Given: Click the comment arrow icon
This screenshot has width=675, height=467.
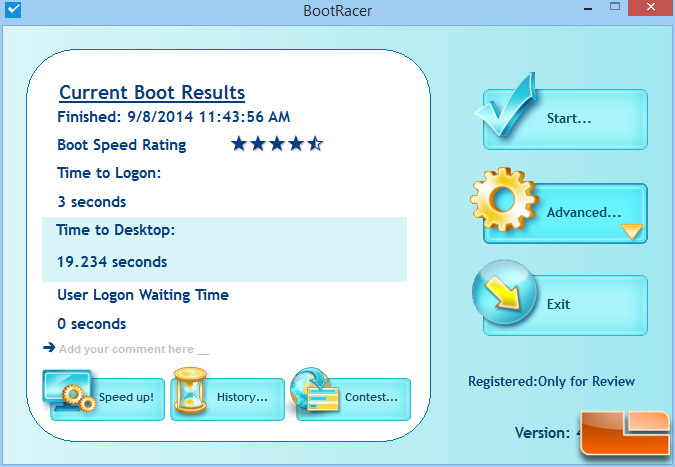Looking at the screenshot, I should pyautogui.click(x=50, y=347).
